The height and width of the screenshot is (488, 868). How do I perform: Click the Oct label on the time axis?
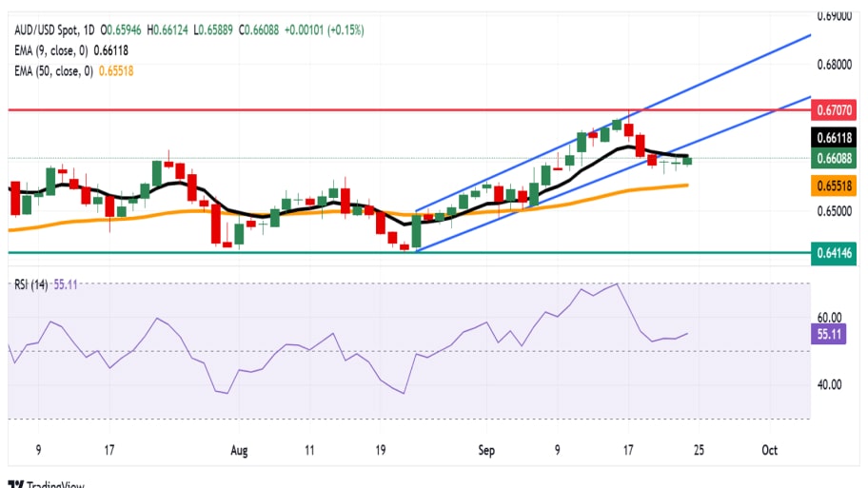(x=769, y=450)
